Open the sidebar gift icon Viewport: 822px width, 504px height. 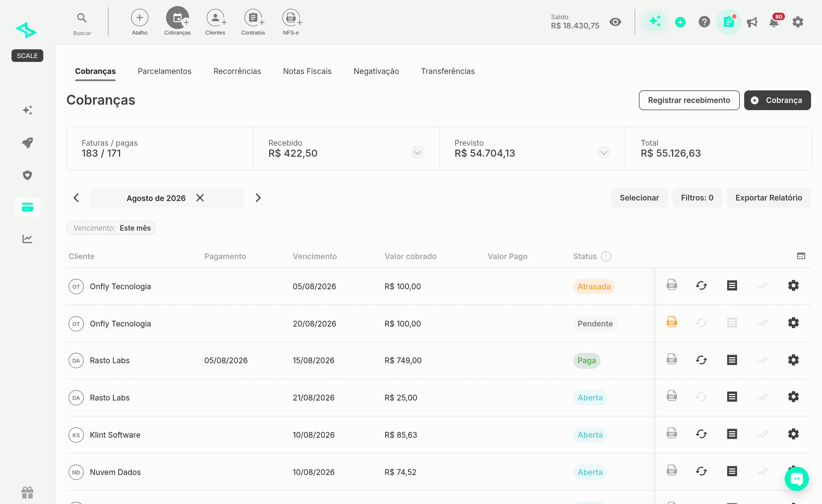click(27, 493)
